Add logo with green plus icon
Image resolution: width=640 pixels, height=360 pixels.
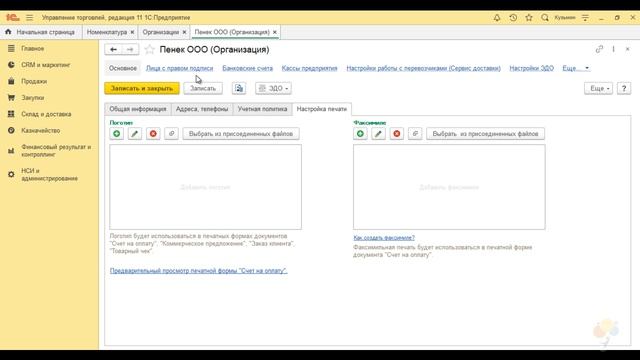[117, 133]
